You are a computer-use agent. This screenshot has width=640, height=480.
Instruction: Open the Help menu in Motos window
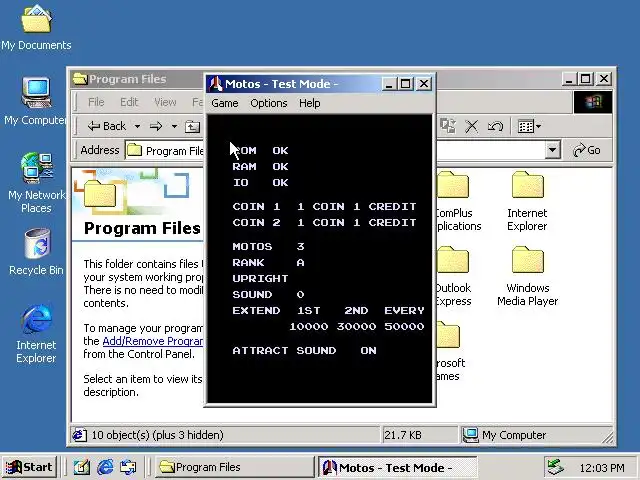pos(309,103)
